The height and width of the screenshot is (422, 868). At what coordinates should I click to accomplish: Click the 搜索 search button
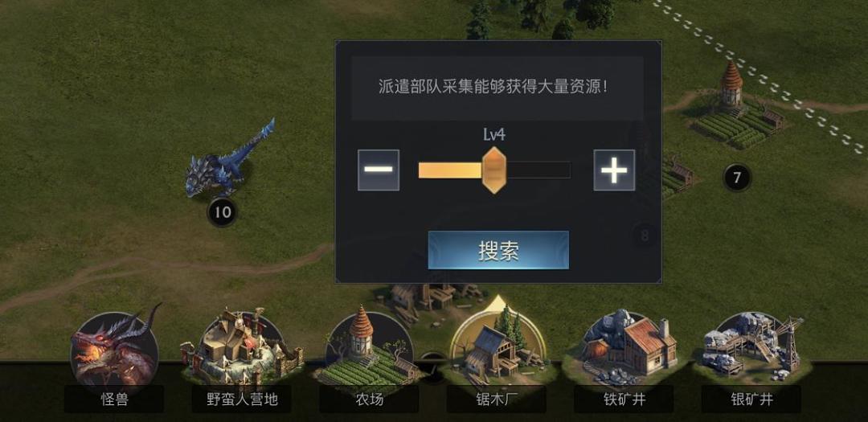[498, 250]
